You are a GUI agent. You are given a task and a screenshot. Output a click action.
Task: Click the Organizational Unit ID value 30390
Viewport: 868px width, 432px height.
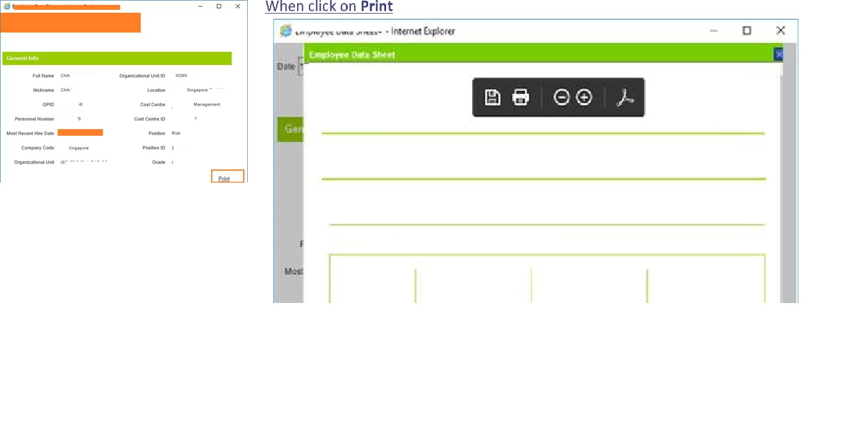point(181,76)
